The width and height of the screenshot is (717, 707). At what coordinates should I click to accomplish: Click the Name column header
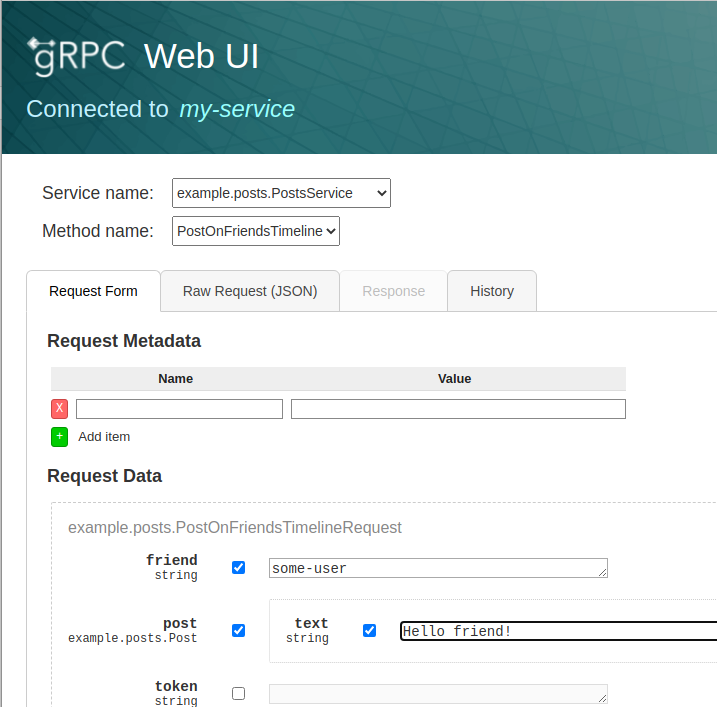[176, 379]
